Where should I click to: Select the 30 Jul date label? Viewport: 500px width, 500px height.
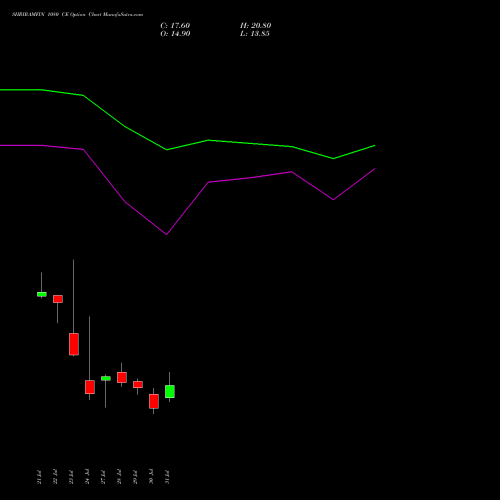click(x=151, y=477)
